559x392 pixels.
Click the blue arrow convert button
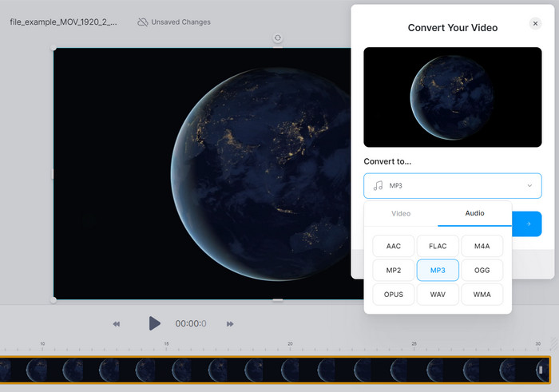[x=527, y=224]
